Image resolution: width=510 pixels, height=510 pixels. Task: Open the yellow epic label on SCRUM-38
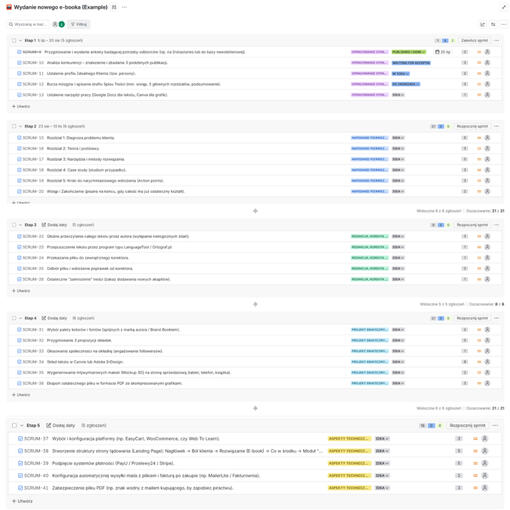[x=349, y=451]
